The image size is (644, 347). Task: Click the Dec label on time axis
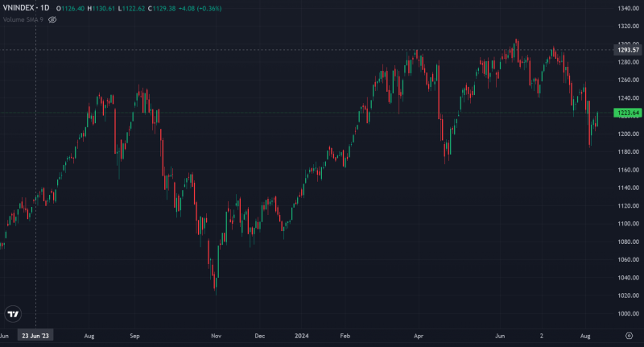click(x=259, y=336)
